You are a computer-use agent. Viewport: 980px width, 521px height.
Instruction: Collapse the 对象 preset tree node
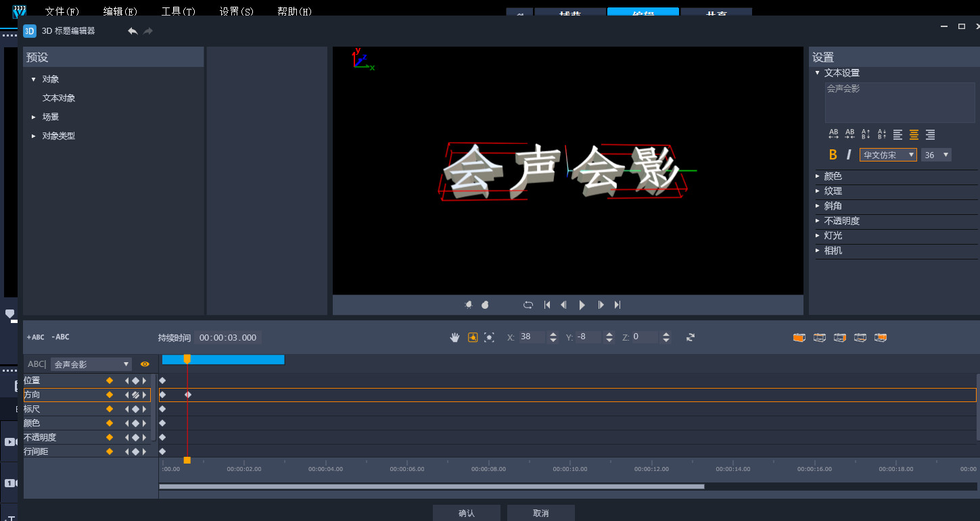33,79
